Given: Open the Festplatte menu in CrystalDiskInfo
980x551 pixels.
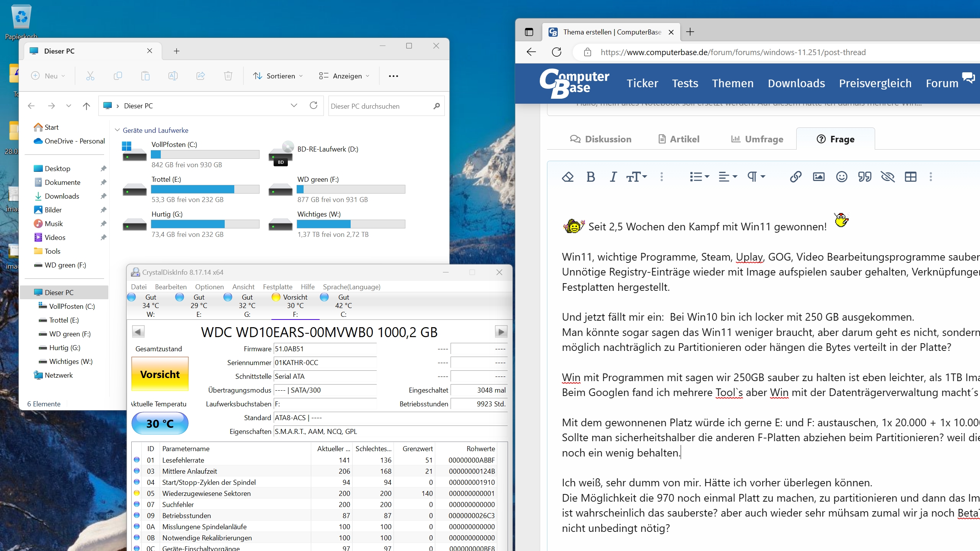Looking at the screenshot, I should click(x=277, y=287).
